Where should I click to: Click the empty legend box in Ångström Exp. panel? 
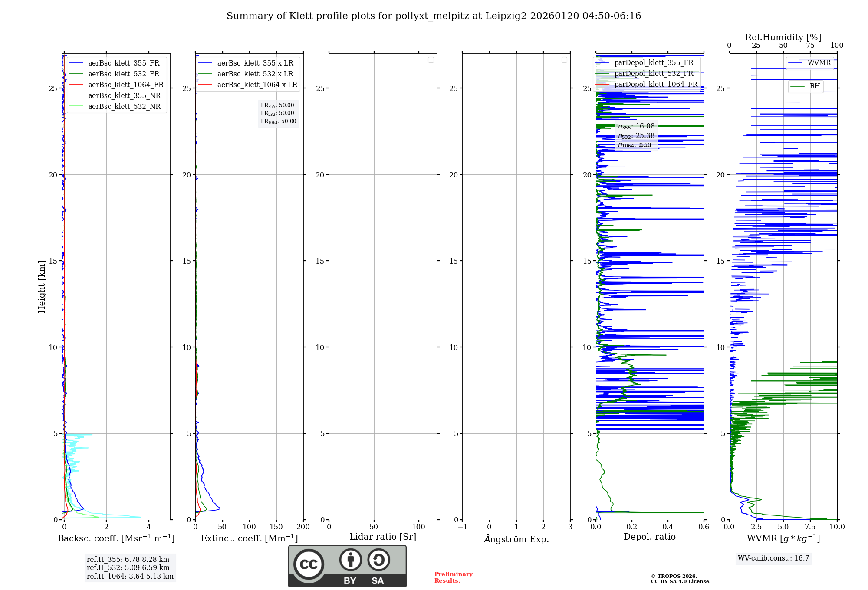tap(564, 60)
